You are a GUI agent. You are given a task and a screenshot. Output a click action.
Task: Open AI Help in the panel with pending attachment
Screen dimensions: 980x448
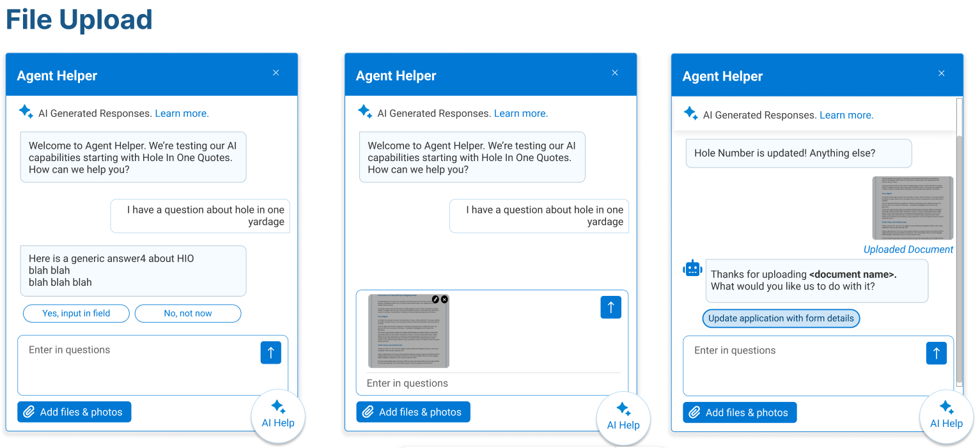click(623, 417)
